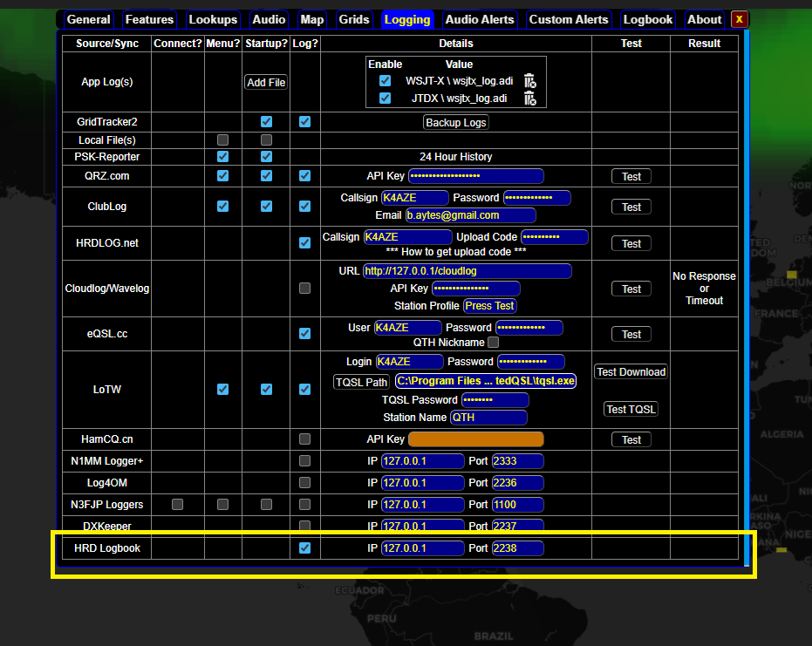Switch to the Audio Alerts tab
This screenshot has height=646, width=812.
point(480,19)
